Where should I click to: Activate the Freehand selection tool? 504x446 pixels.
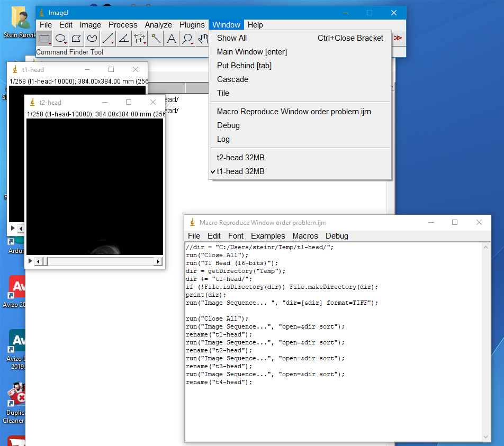92,38
